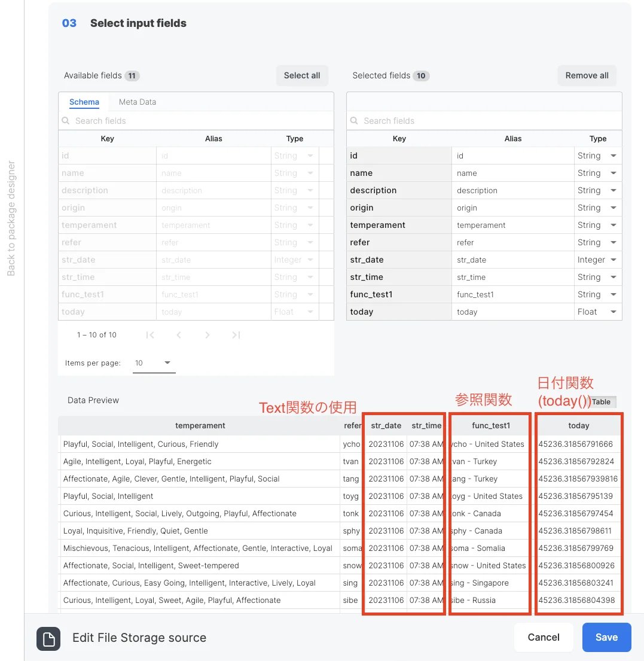Edit alias of selected refer field
Screen dimensions: 644x661
point(512,242)
